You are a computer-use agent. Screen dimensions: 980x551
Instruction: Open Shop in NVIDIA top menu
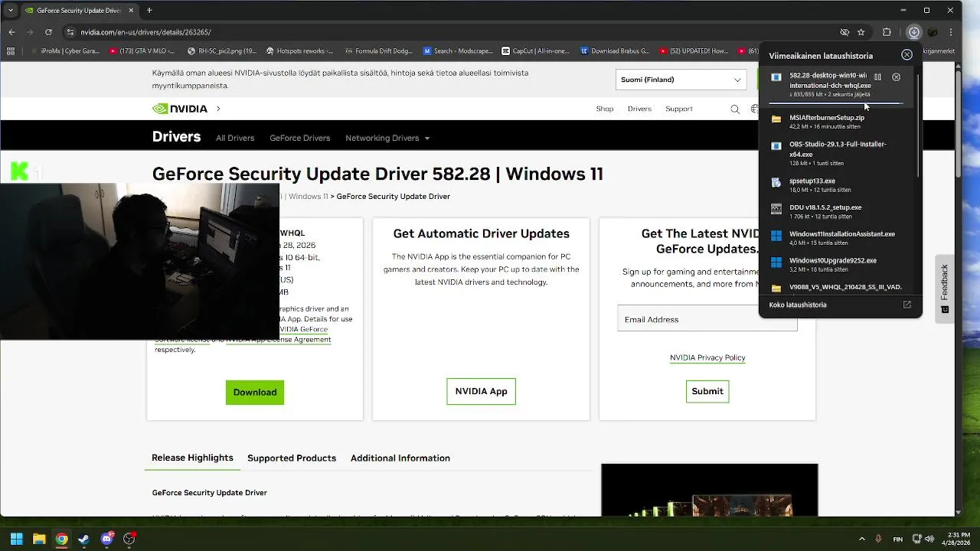(605, 109)
